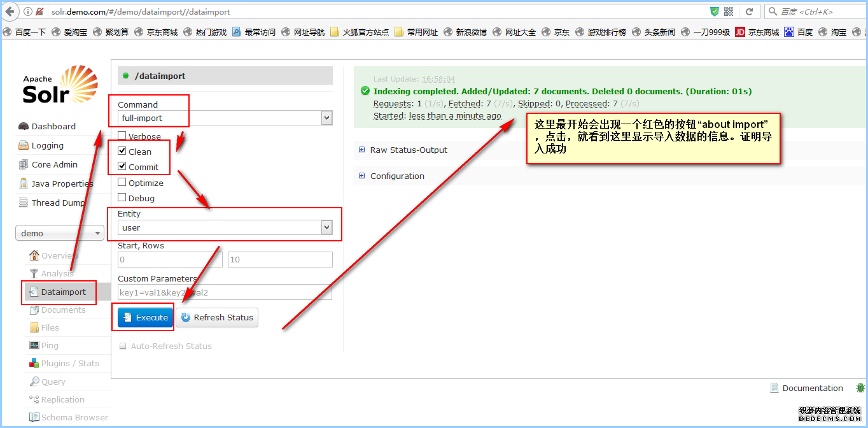Click the Custom Parameters input field

pos(225,292)
